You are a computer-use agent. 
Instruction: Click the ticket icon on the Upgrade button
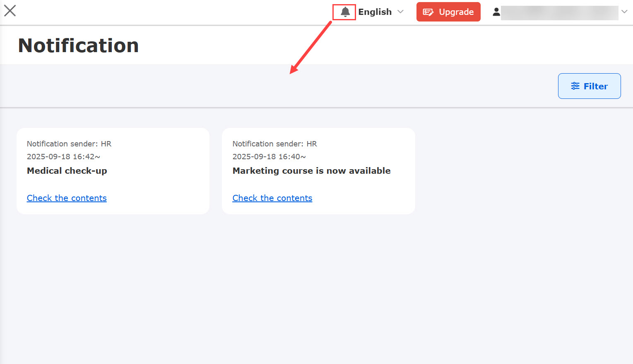tap(428, 12)
